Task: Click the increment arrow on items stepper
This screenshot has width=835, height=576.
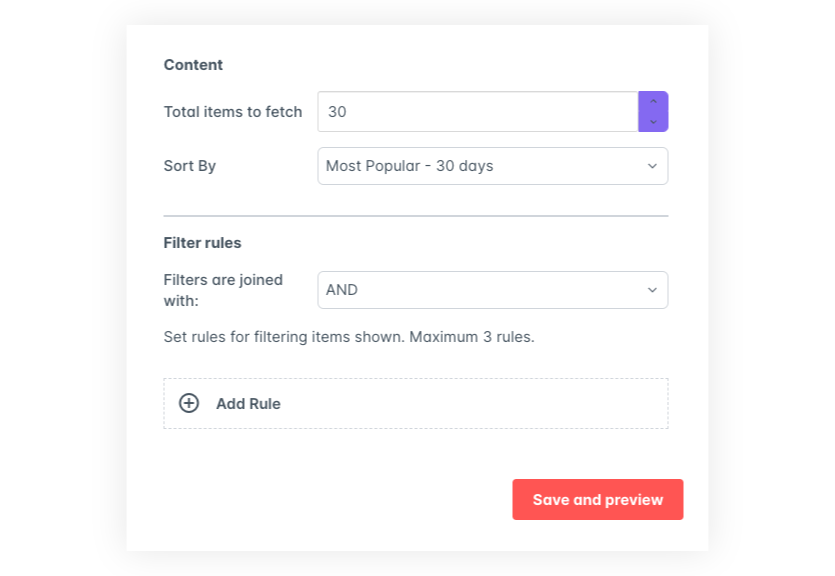Action: coord(653,102)
